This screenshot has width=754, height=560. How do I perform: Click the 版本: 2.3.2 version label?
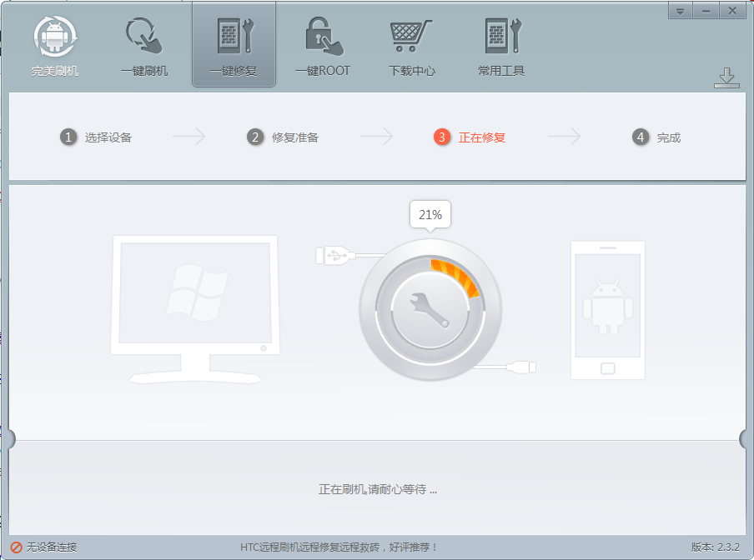pyautogui.click(x=715, y=547)
